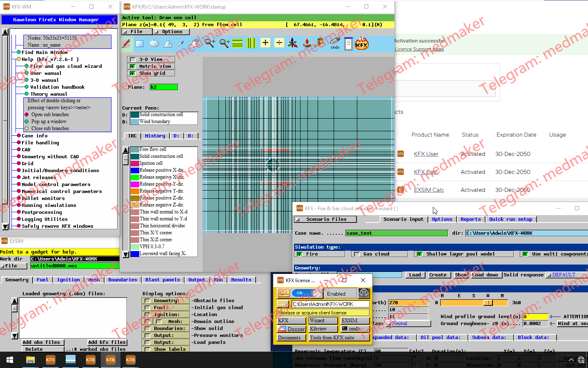Expand Jet releases tree node
The image size is (588, 368).
click(x=19, y=177)
